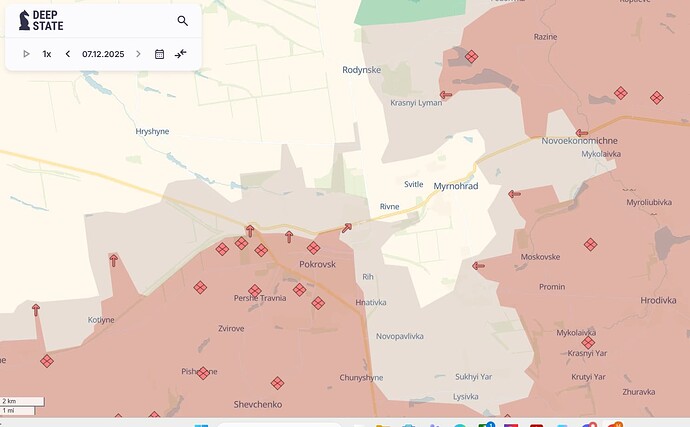Open the map search magnifier
The height and width of the screenshot is (427, 690).
[x=182, y=21]
